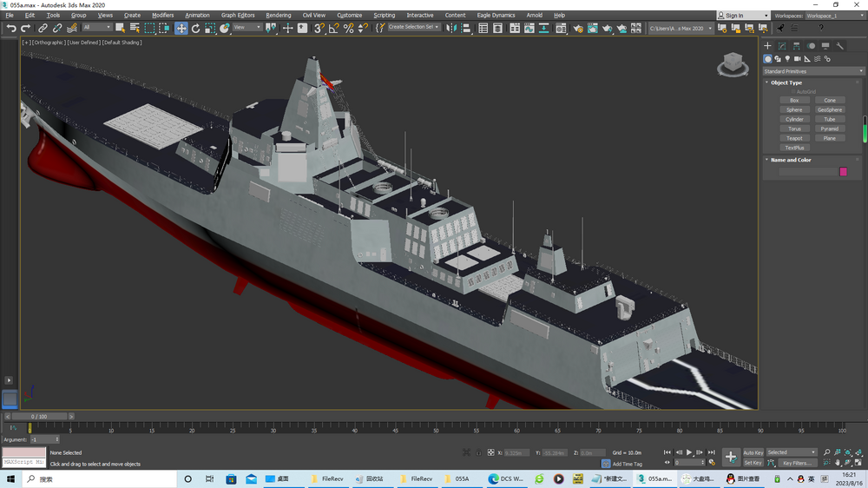Click the GeoSphere primitive button
Viewport: 868px width, 488px height.
[830, 110]
